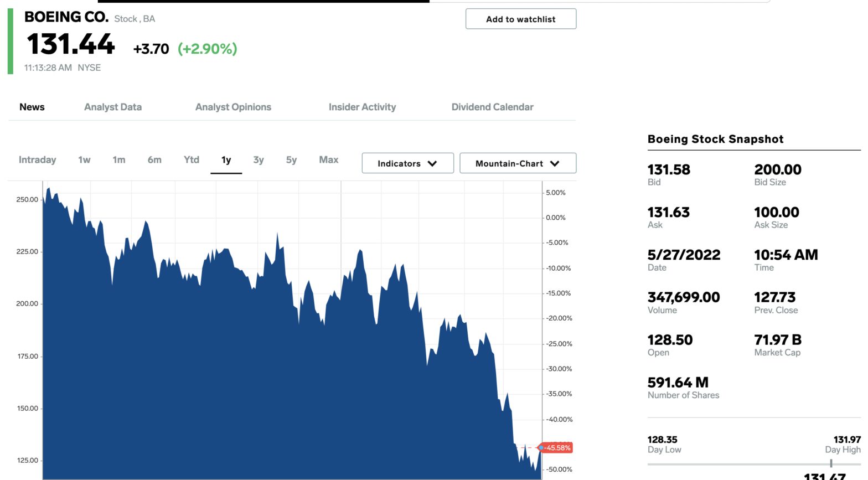
Task: Click the 131.97 Day High value
Action: [x=847, y=440]
